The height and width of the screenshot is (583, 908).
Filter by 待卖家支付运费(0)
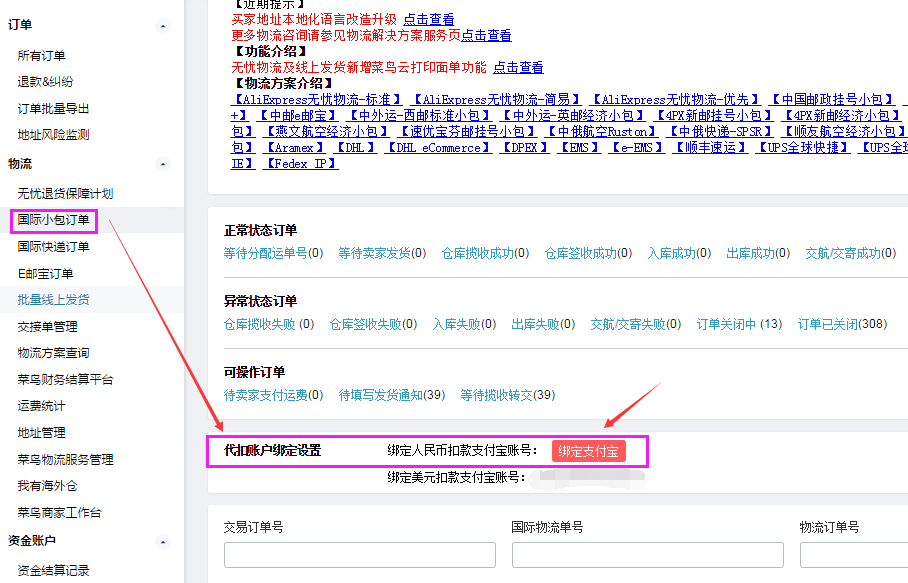(x=273, y=395)
